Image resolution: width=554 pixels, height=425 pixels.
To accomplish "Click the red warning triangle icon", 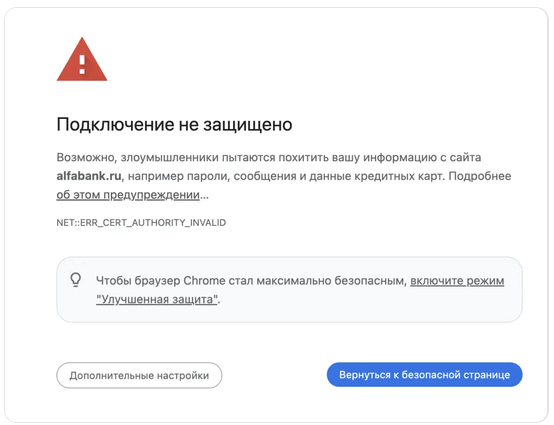I will coord(82,59).
